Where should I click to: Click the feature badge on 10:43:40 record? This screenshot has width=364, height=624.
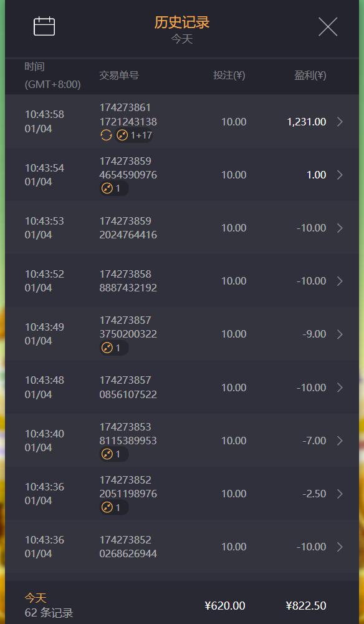pyautogui.click(x=113, y=454)
